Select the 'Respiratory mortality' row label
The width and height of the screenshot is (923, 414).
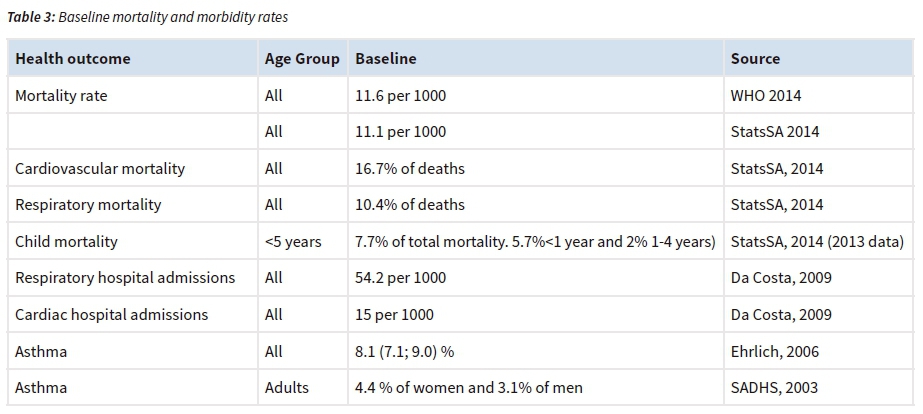click(88, 205)
